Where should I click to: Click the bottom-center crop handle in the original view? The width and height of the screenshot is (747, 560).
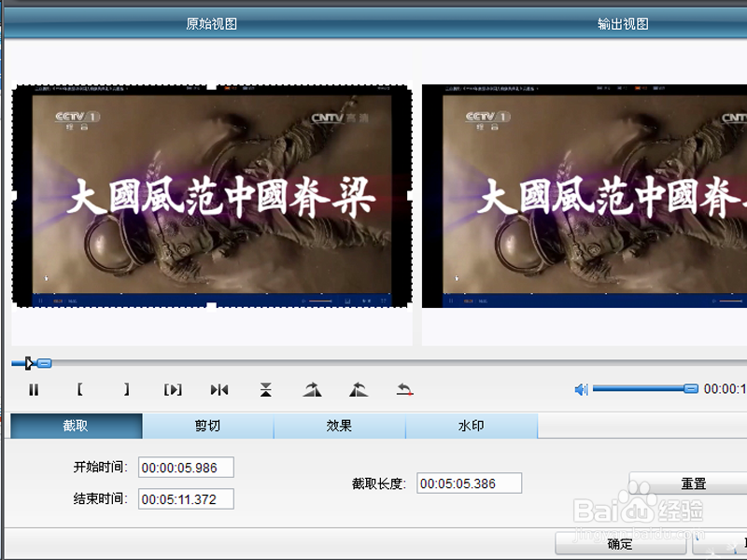click(212, 306)
